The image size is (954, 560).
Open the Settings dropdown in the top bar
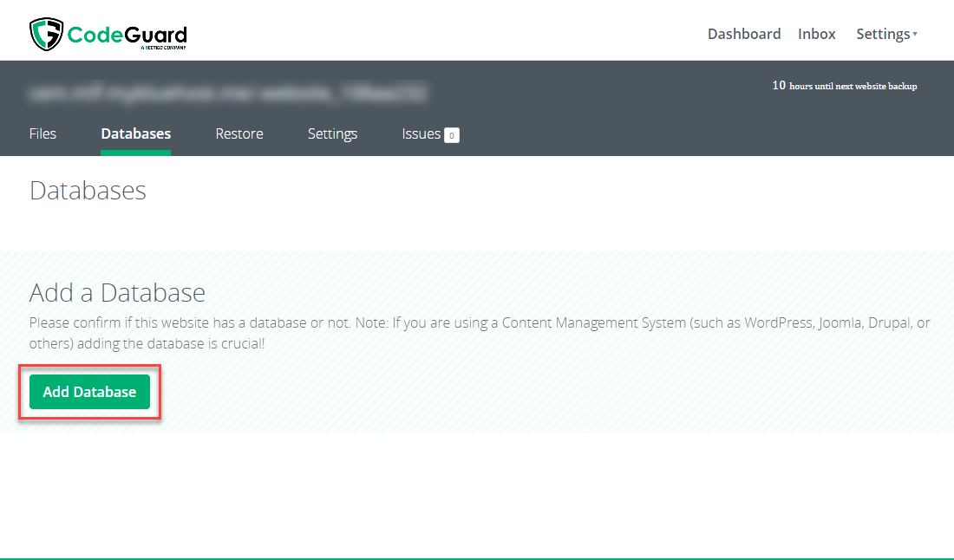(881, 34)
